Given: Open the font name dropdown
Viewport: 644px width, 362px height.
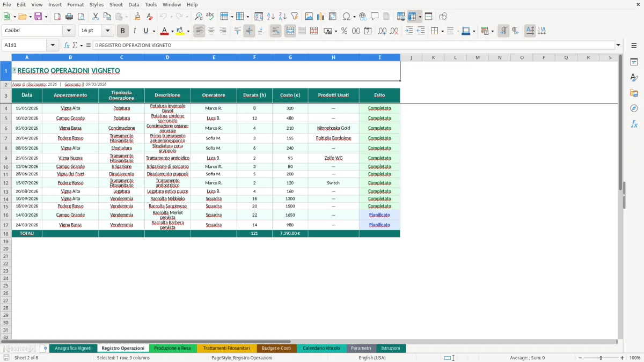Looking at the screenshot, I should 69,31.
